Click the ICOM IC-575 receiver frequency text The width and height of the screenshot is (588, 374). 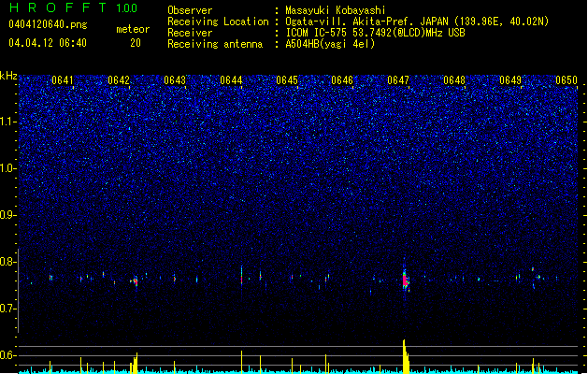(x=376, y=33)
